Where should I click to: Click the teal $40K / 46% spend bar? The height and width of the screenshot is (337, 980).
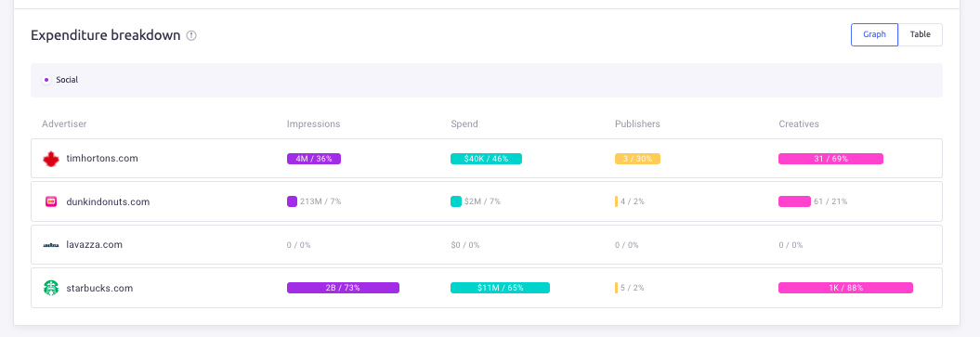(486, 159)
